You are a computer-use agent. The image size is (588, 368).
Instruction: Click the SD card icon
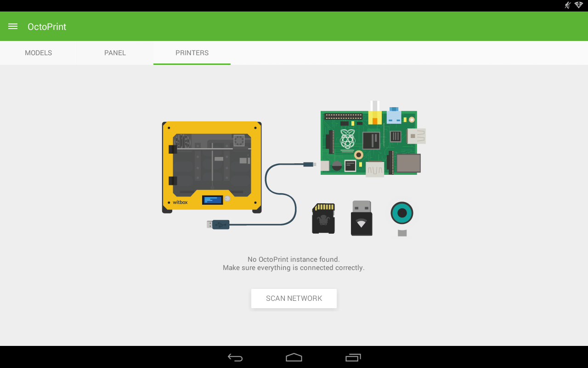click(x=323, y=218)
